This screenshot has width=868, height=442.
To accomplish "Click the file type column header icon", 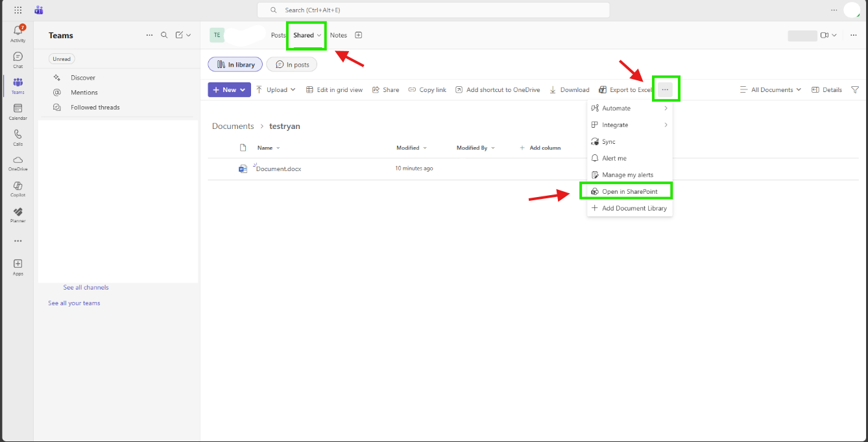I will click(x=243, y=148).
